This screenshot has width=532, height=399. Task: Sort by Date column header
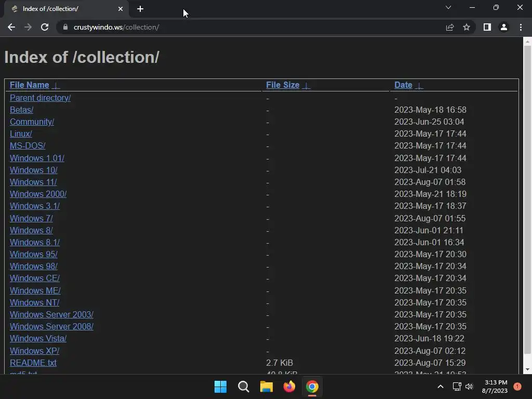pos(403,85)
